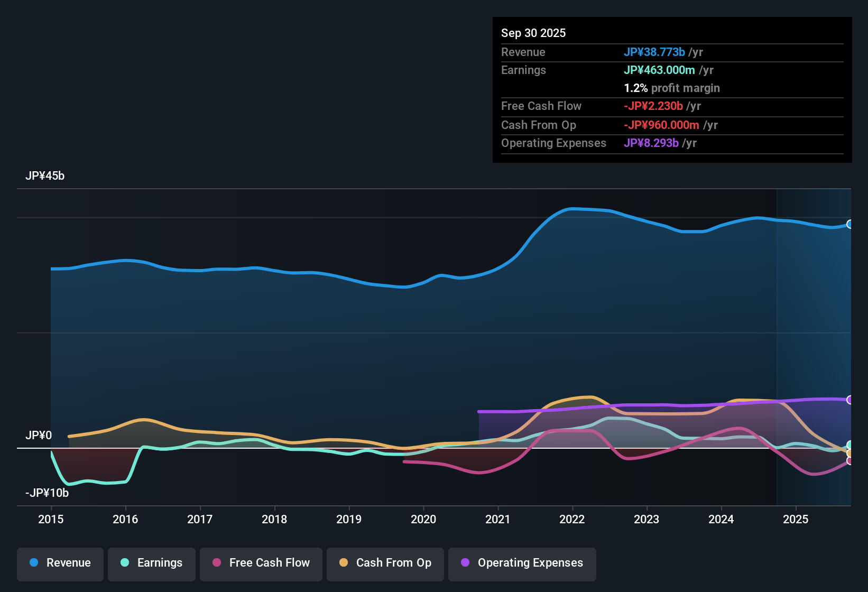Click the JP¥45b axis label
This screenshot has width=868, height=592.
[x=45, y=176]
